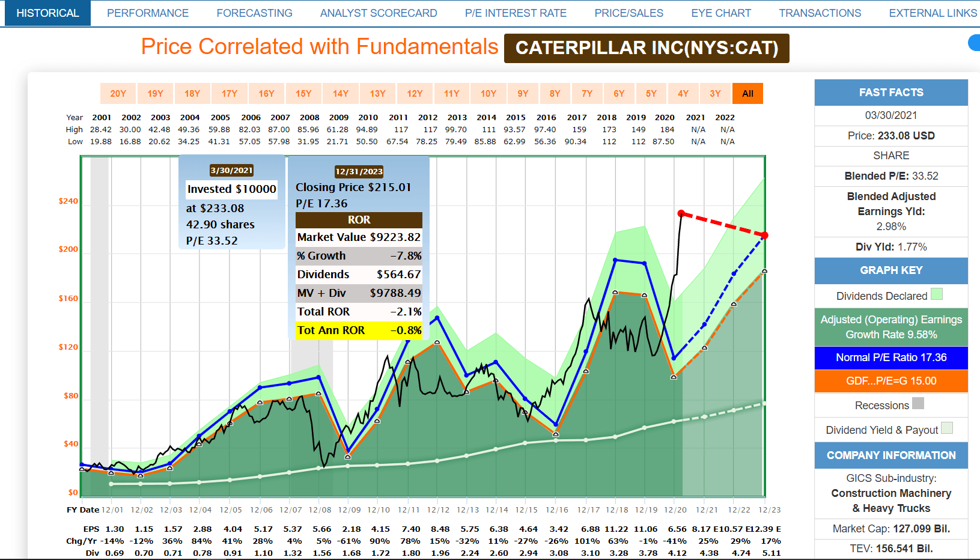Show the 9Y chart range
This screenshot has width=980, height=560.
(x=523, y=94)
